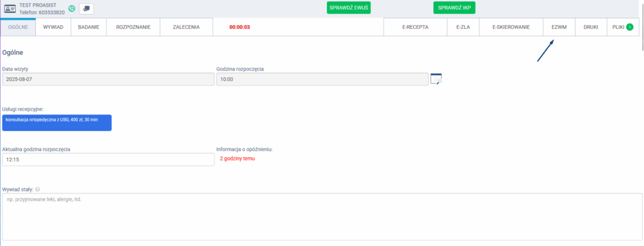Open the E-RECEPTA tab

point(415,27)
